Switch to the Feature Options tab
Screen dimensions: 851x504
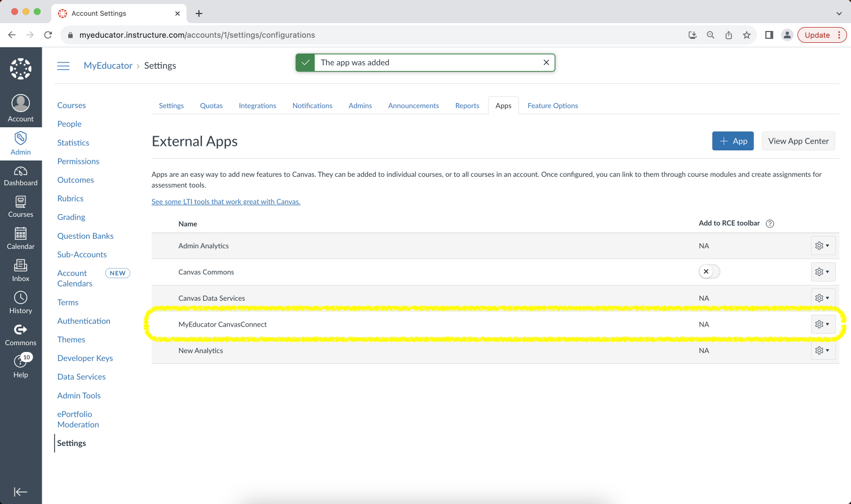pyautogui.click(x=553, y=106)
